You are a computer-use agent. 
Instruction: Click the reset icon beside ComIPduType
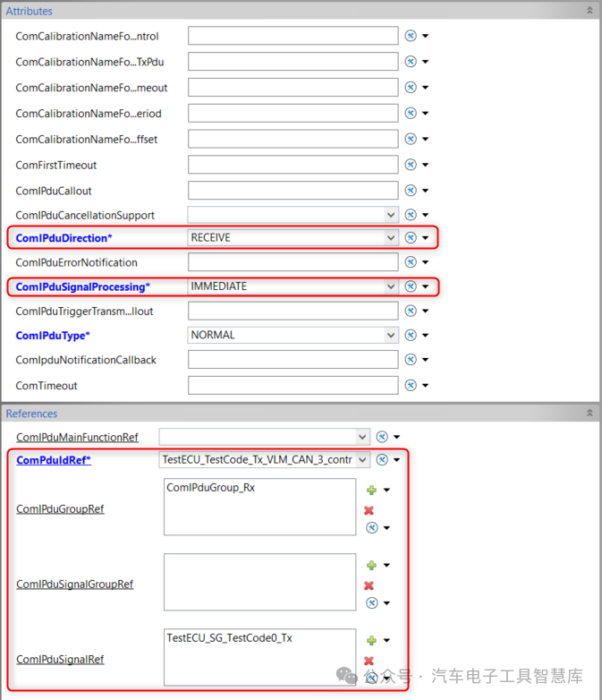[411, 335]
